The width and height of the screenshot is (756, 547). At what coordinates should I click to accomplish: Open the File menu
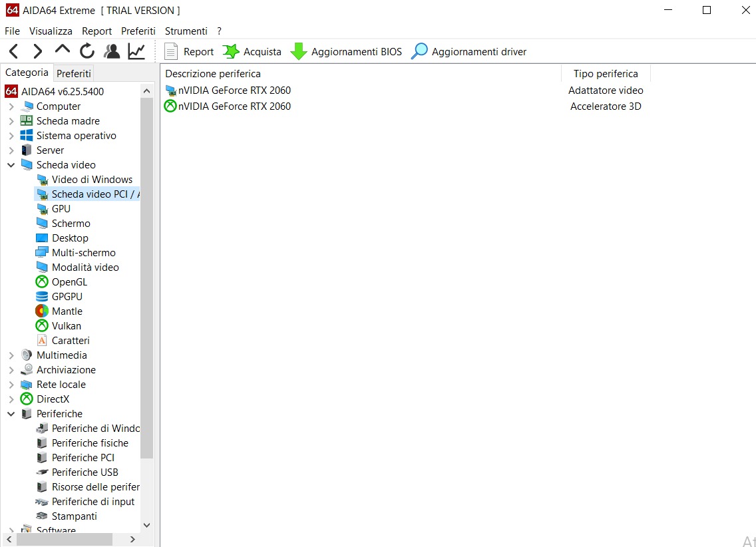click(12, 31)
